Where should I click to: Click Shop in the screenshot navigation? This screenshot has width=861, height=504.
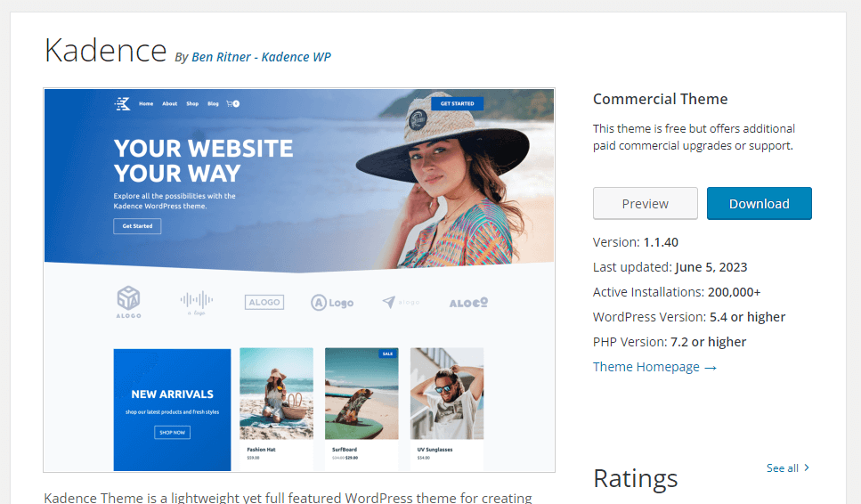coord(192,103)
